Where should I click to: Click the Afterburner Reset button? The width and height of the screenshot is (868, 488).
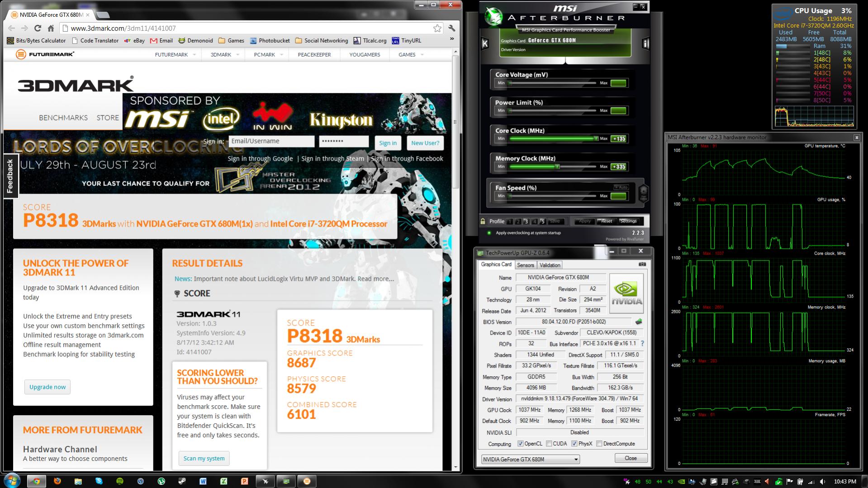(x=607, y=222)
